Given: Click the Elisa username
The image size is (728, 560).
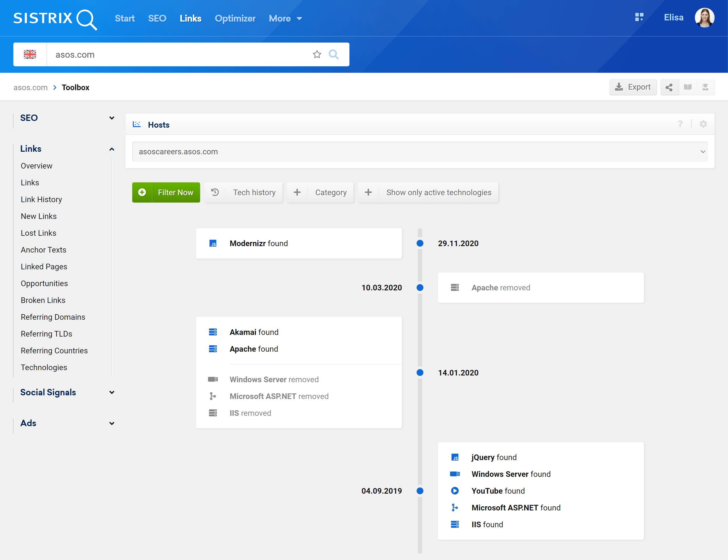Looking at the screenshot, I should [673, 18].
